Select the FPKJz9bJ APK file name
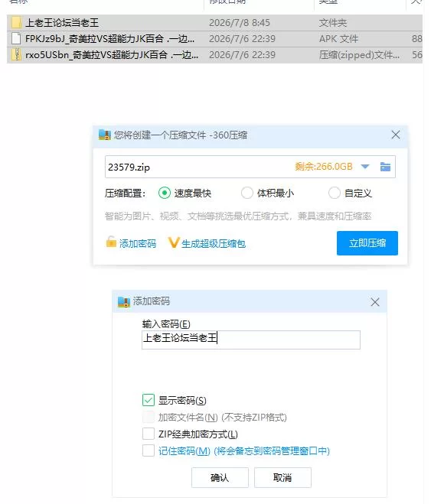Image resolution: width=444 pixels, height=504 pixels. click(109, 39)
